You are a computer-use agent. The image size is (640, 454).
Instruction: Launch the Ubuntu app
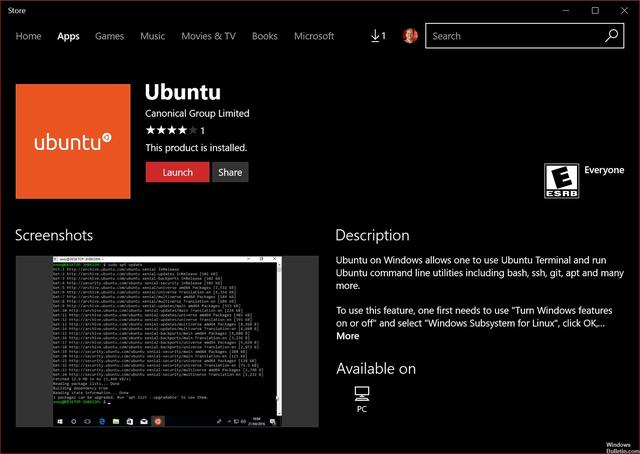pos(178,172)
